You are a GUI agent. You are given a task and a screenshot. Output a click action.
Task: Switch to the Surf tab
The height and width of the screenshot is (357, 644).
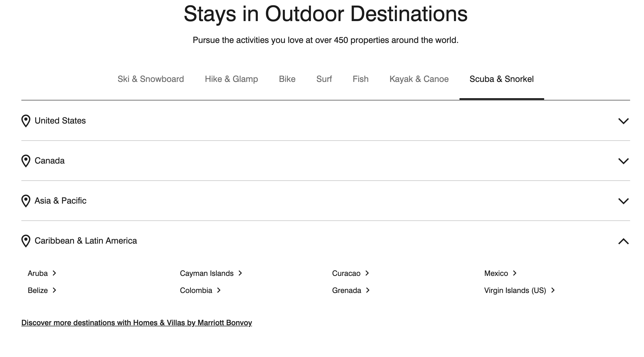pos(324,79)
